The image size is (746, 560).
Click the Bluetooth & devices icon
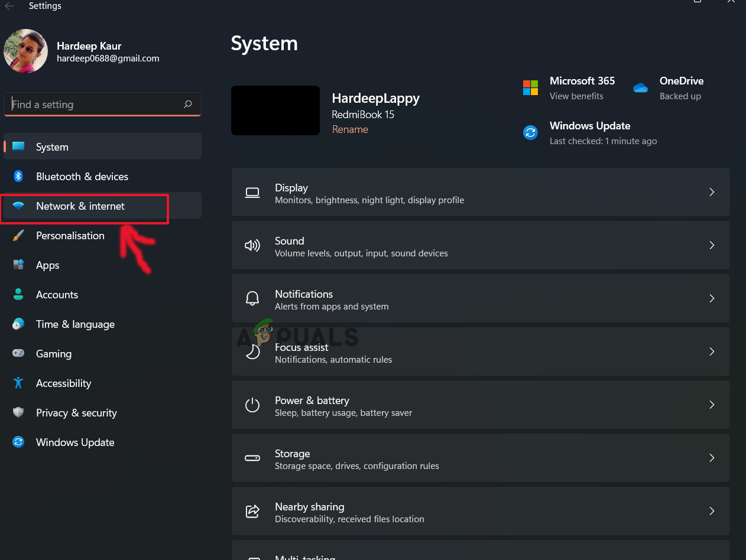[18, 177]
